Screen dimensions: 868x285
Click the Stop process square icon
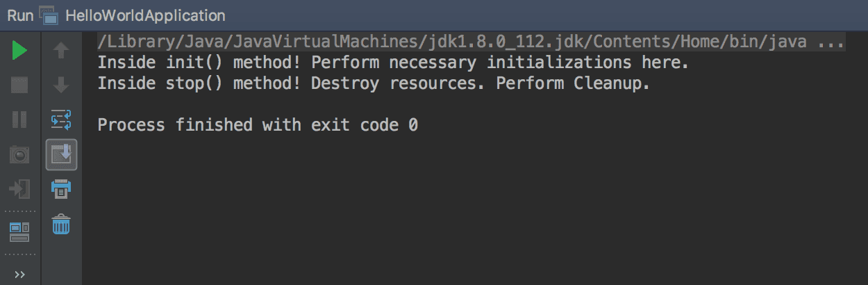pos(19,85)
